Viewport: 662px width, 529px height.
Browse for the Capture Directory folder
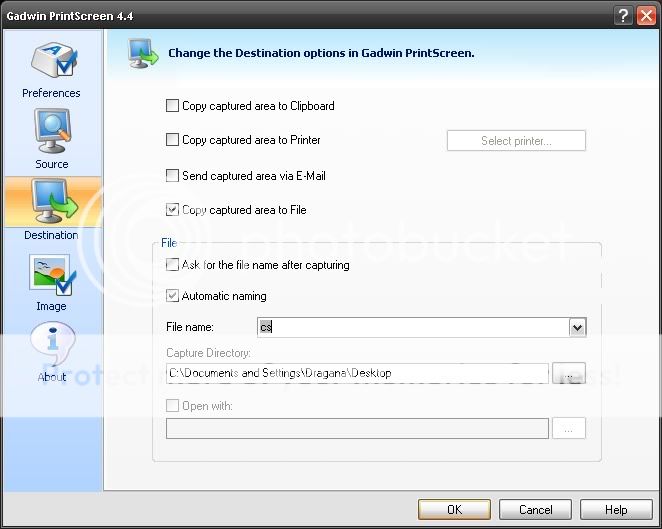coord(569,373)
